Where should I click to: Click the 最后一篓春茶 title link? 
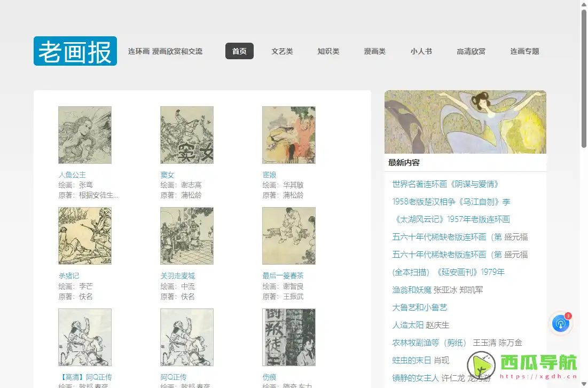283,276
